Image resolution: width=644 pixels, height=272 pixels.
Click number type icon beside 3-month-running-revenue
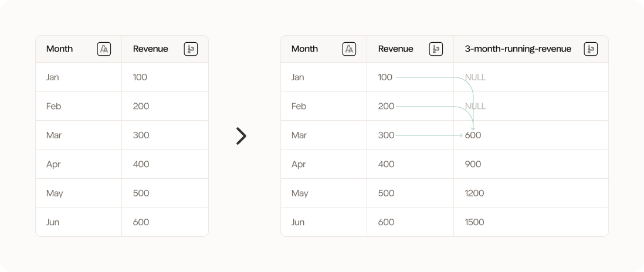pyautogui.click(x=591, y=49)
